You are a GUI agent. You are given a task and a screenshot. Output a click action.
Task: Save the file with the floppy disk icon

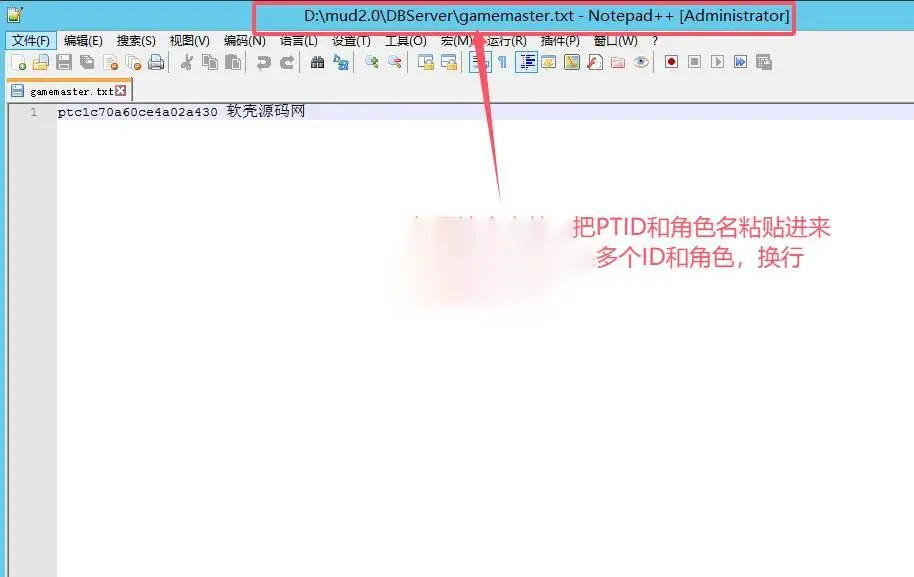64,62
